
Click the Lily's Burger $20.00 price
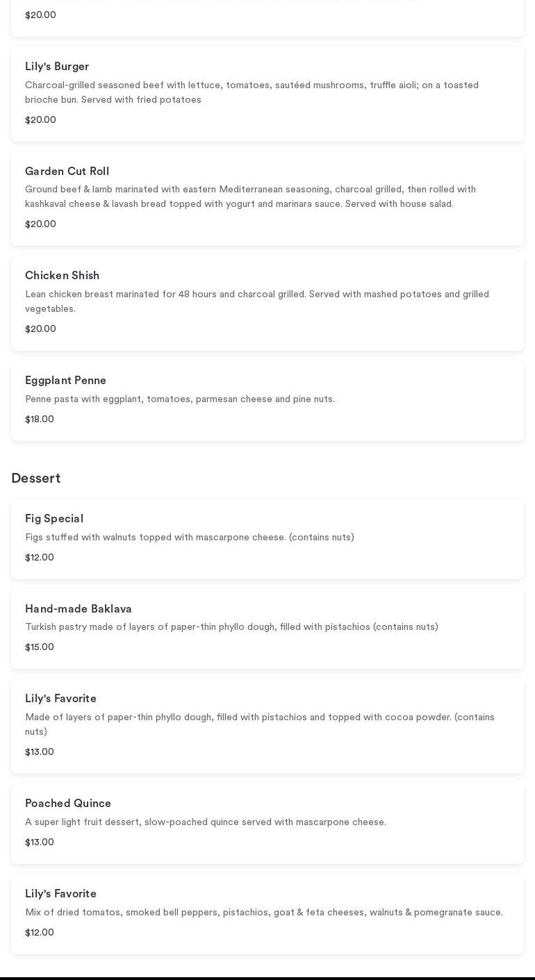coord(40,120)
